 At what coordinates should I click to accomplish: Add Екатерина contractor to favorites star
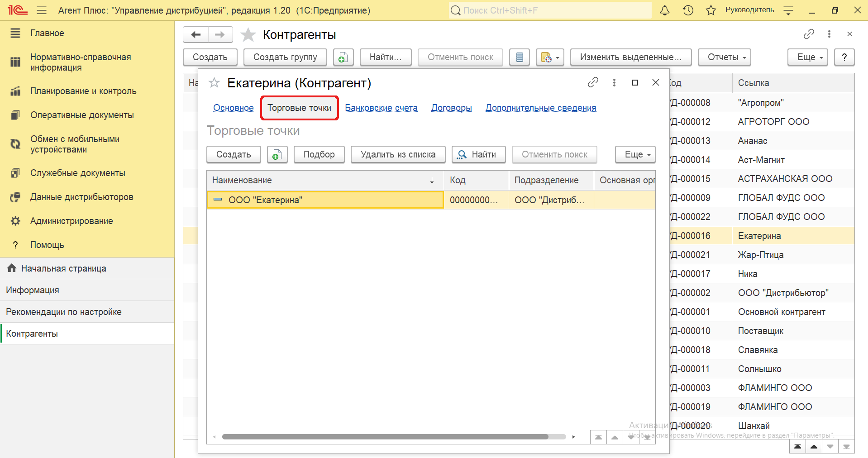pyautogui.click(x=214, y=82)
